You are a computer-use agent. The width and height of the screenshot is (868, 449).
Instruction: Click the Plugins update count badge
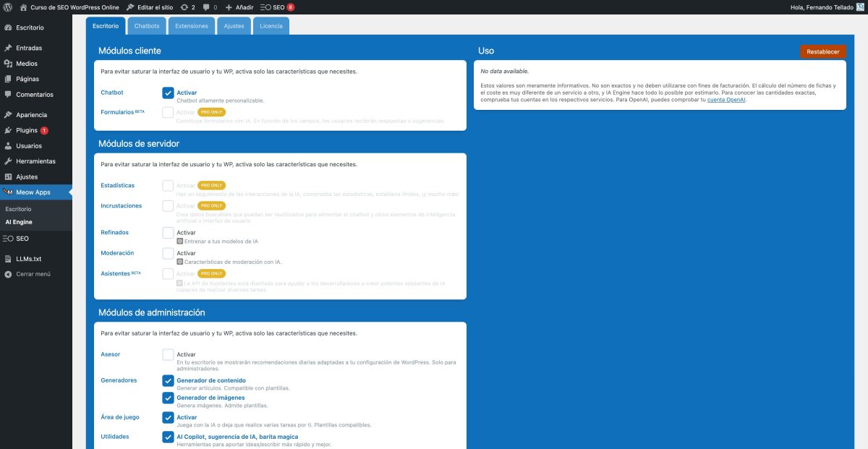pos(44,131)
